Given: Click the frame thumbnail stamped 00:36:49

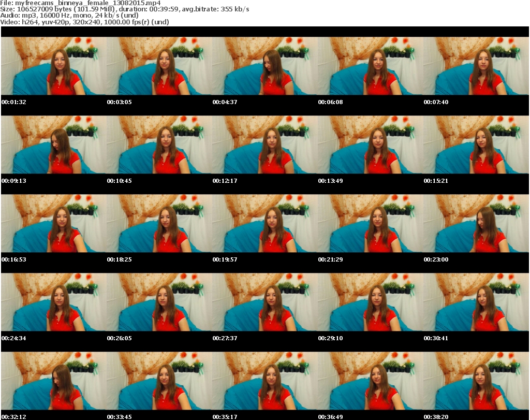Looking at the screenshot, I should [x=371, y=381].
